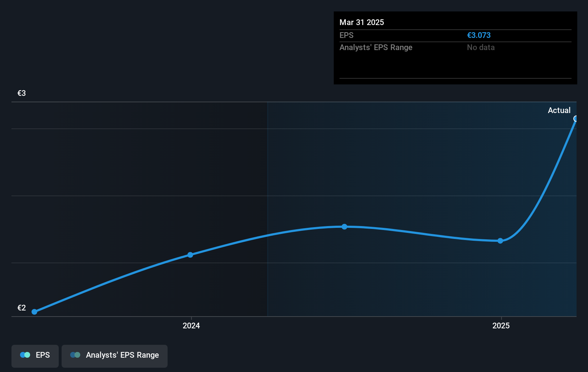Click the 2025 x-axis label
This screenshot has width=588, height=372.
[x=501, y=325]
